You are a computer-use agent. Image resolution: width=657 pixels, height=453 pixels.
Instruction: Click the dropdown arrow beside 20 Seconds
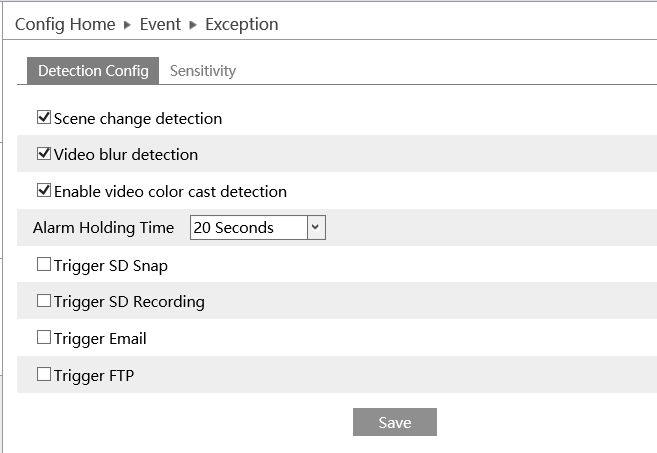[315, 228]
